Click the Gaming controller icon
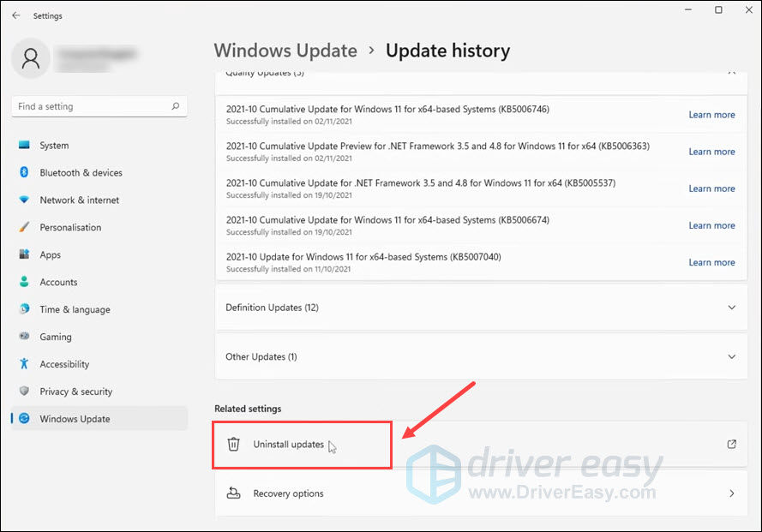The height and width of the screenshot is (532, 762). point(24,336)
